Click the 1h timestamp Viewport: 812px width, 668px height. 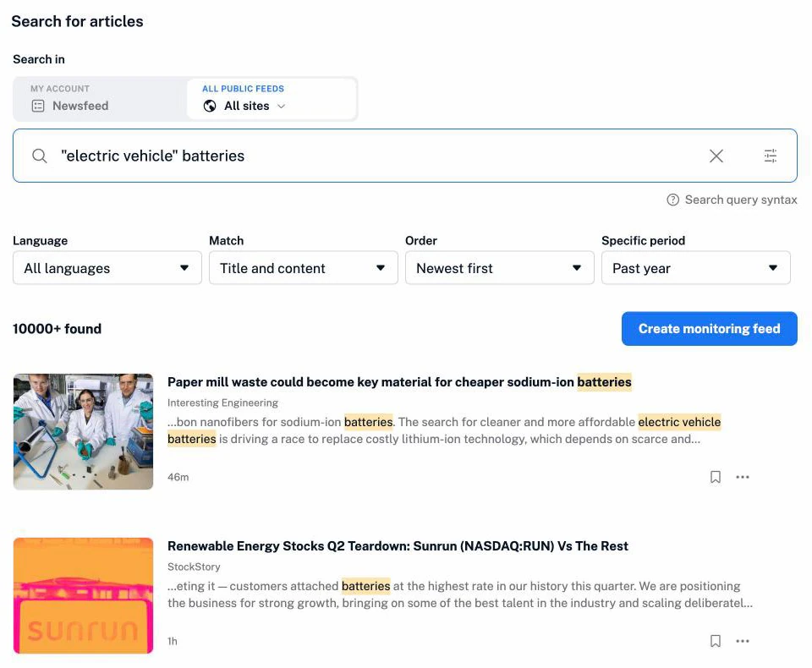173,641
